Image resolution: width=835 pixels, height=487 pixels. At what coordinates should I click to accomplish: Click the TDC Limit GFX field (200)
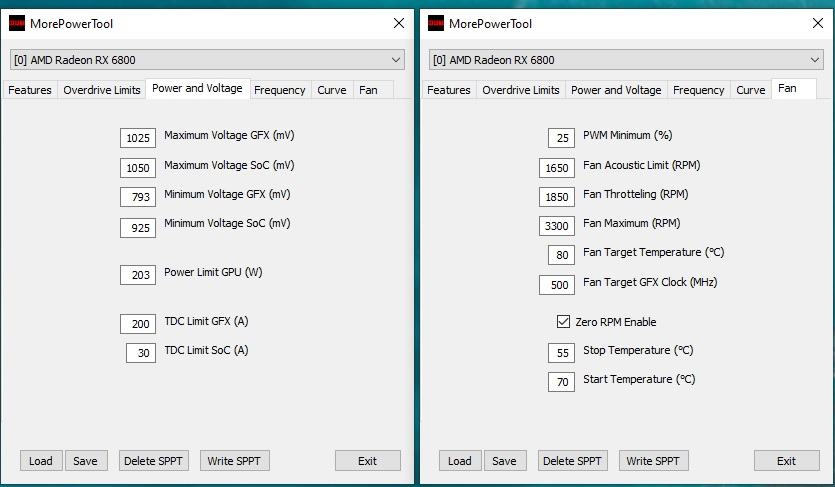[x=138, y=324]
